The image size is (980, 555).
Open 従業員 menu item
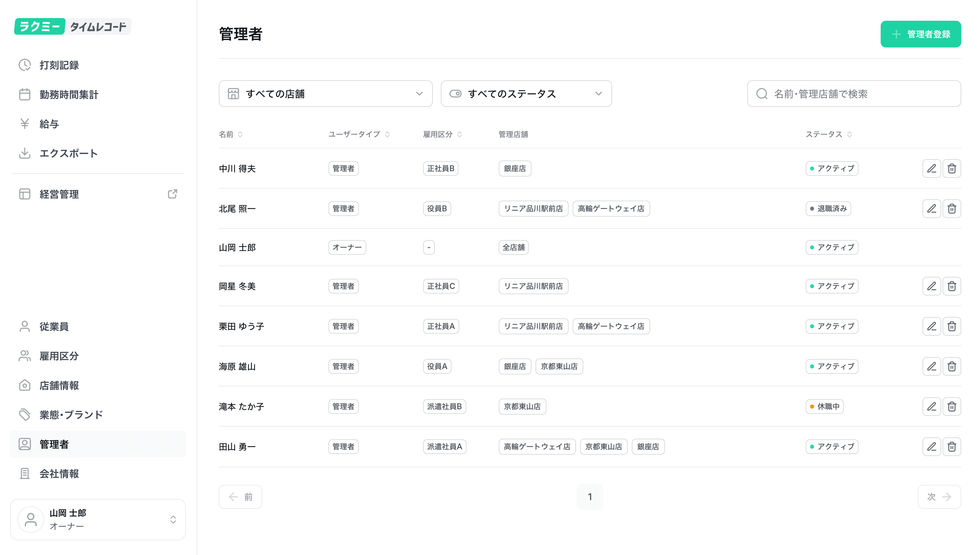54,327
